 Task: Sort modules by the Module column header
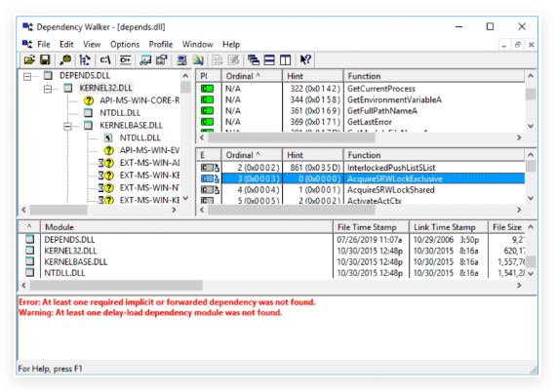click(x=187, y=227)
